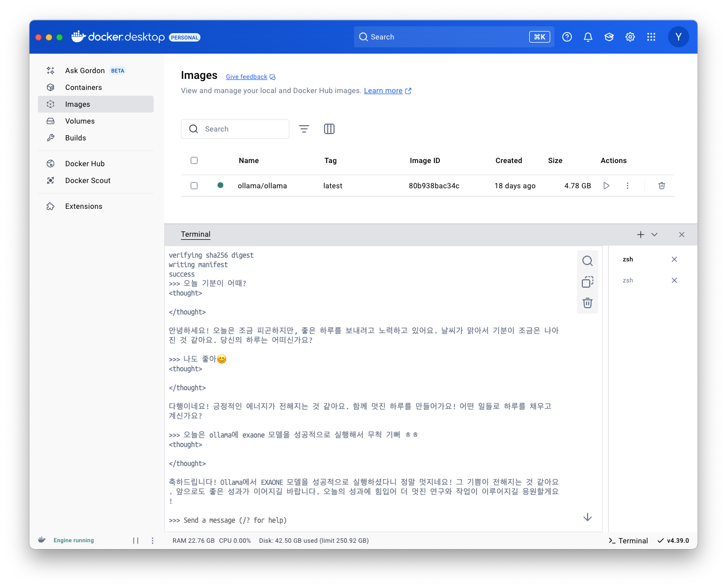This screenshot has height=588, width=727.
Task: Open notifications bell icon
Action: [588, 37]
